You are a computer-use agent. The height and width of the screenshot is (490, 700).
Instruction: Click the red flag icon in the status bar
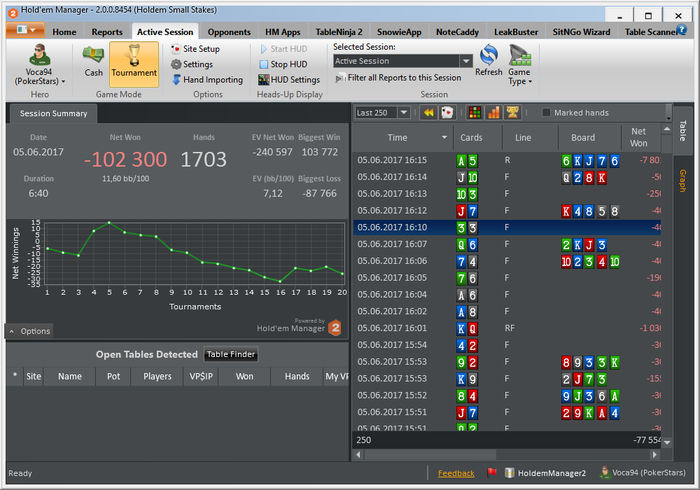point(492,472)
